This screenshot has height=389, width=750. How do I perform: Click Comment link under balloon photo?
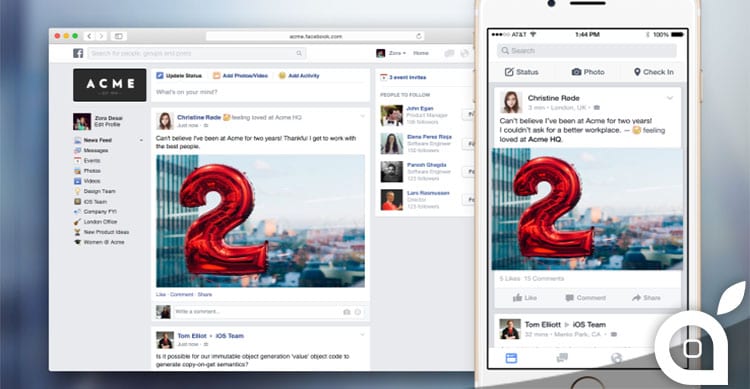click(182, 294)
